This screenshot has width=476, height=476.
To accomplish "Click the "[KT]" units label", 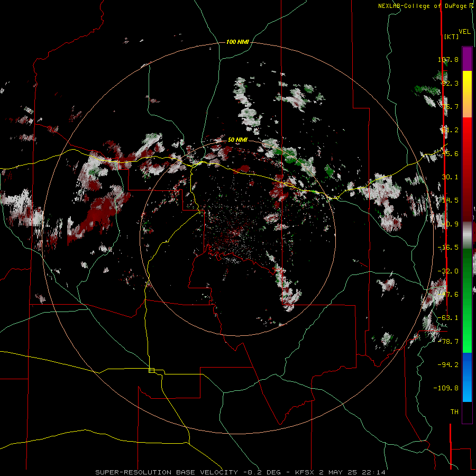I will pyautogui.click(x=451, y=36).
